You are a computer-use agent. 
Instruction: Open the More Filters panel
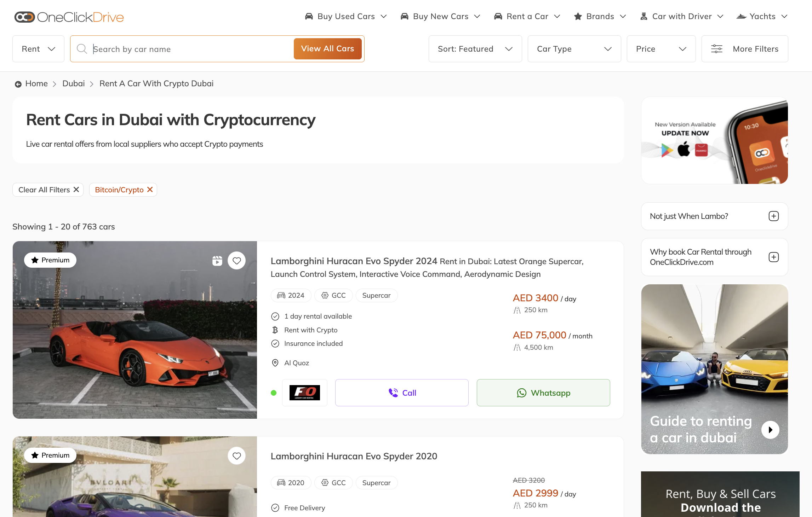745,49
